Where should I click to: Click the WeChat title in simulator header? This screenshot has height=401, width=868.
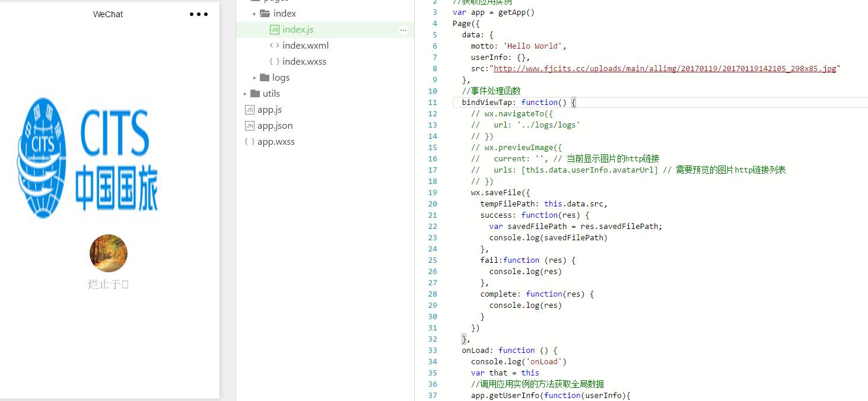(x=108, y=14)
